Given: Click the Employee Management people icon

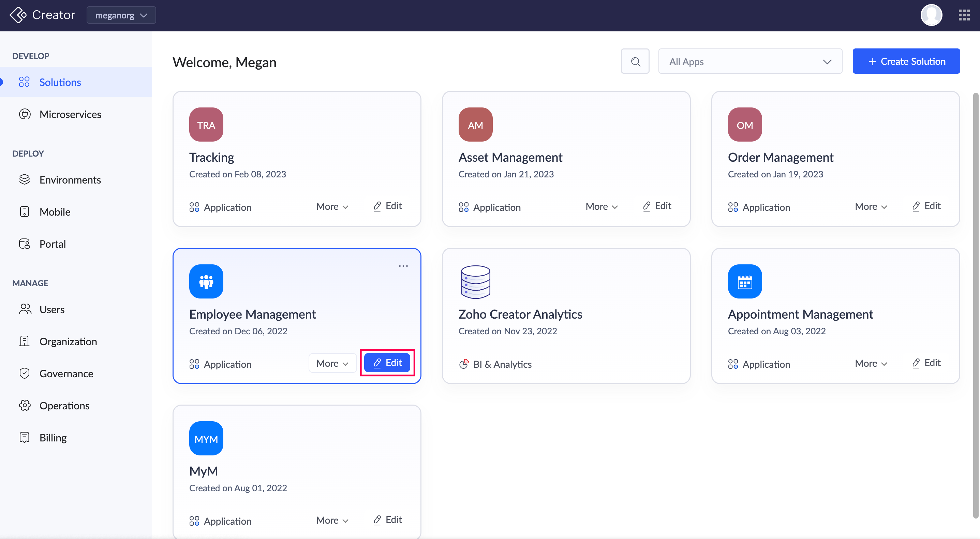Looking at the screenshot, I should click(x=206, y=282).
